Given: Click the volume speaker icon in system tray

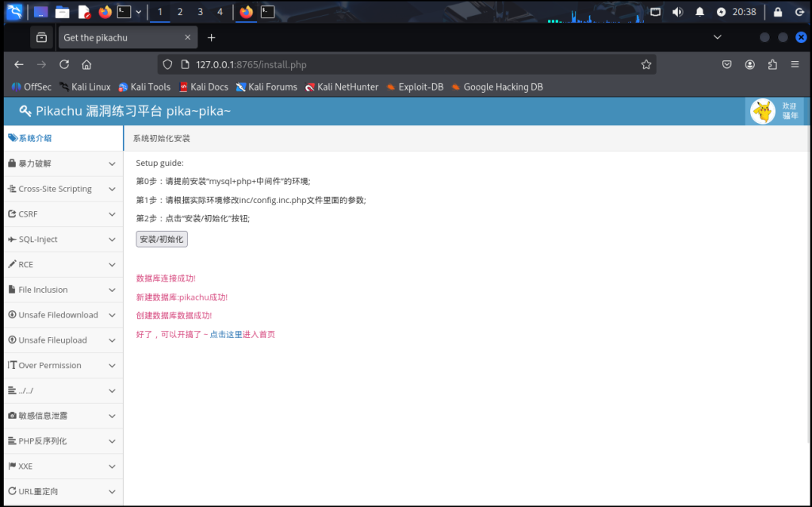Looking at the screenshot, I should [677, 12].
